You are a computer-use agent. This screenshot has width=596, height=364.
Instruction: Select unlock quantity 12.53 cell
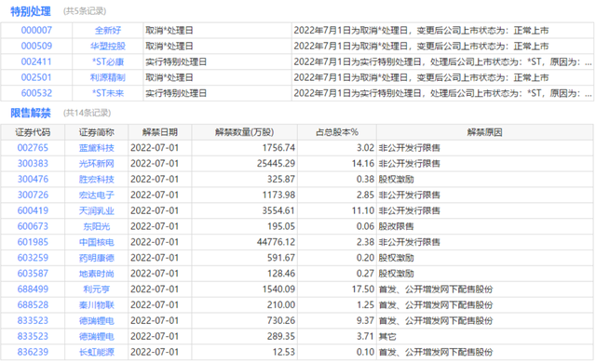click(245, 352)
